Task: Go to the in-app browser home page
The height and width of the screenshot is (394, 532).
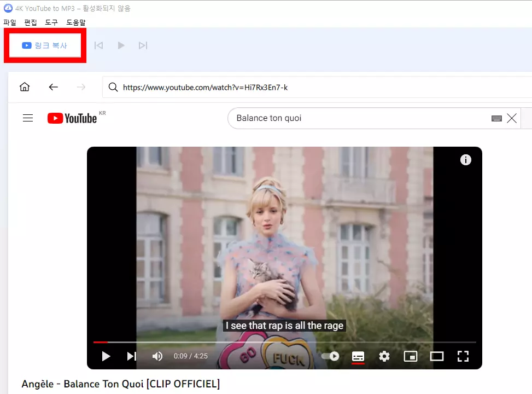Action: pos(25,87)
